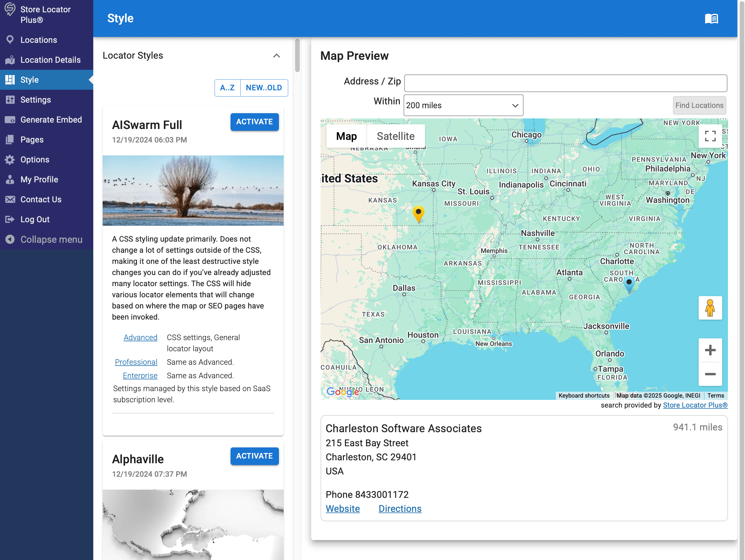Open the documentation book icon
Viewport: 745px width, 560px height.
point(711,18)
